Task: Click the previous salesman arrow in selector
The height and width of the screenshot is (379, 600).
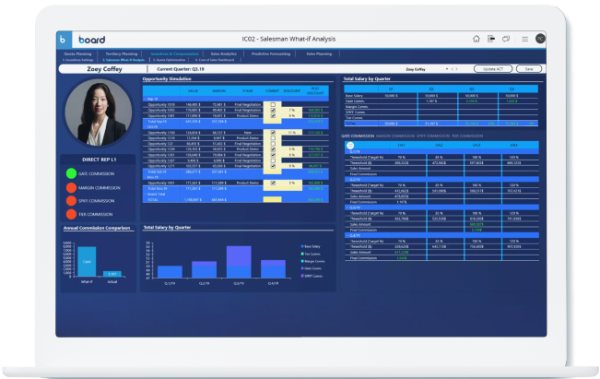Action: (x=452, y=69)
